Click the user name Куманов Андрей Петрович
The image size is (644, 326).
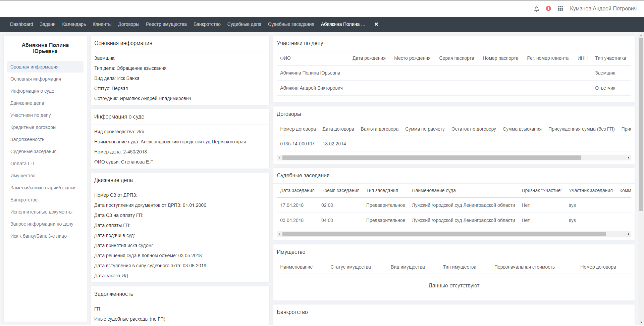point(603,8)
